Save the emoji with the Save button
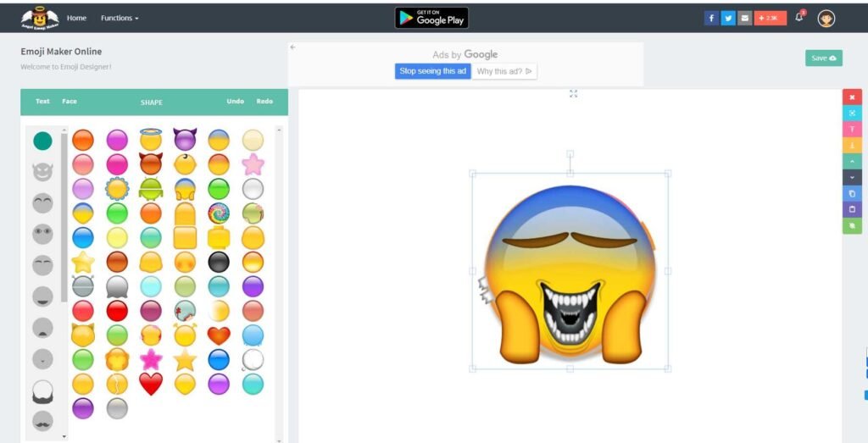868x443 pixels. point(824,58)
